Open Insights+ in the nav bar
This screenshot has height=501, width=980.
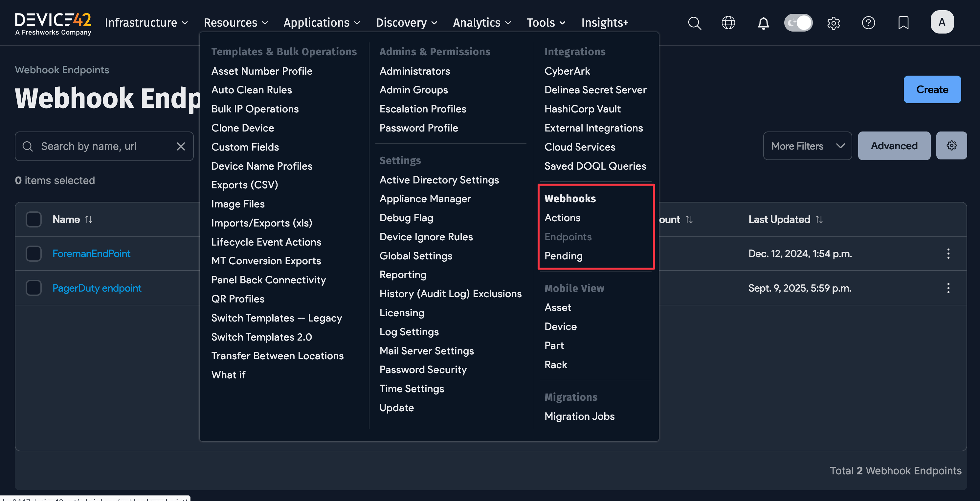click(x=605, y=23)
